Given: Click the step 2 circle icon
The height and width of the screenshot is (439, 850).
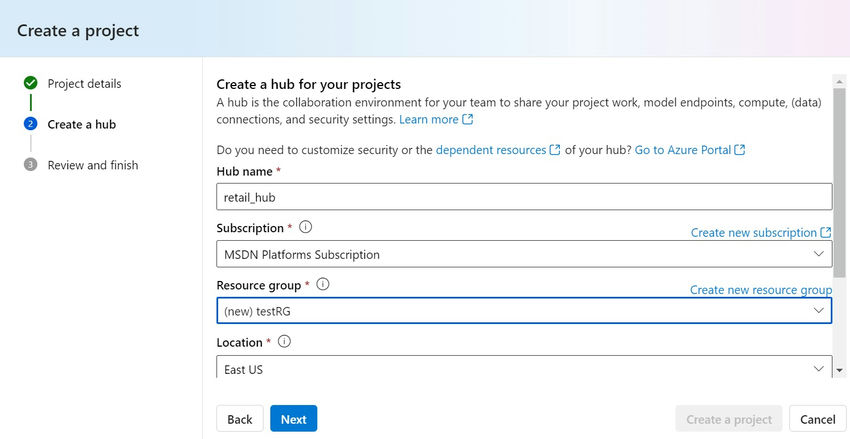Looking at the screenshot, I should [x=31, y=124].
